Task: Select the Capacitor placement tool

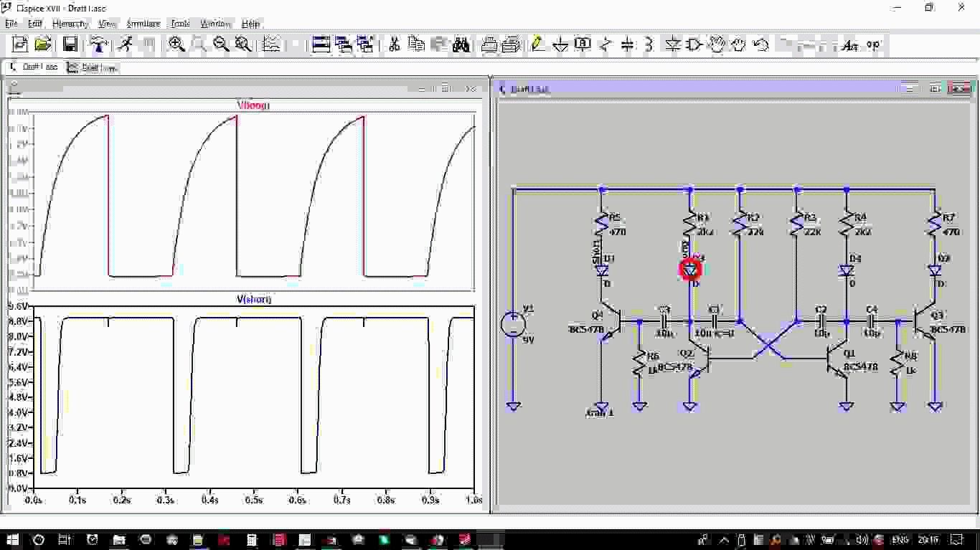Action: (627, 44)
